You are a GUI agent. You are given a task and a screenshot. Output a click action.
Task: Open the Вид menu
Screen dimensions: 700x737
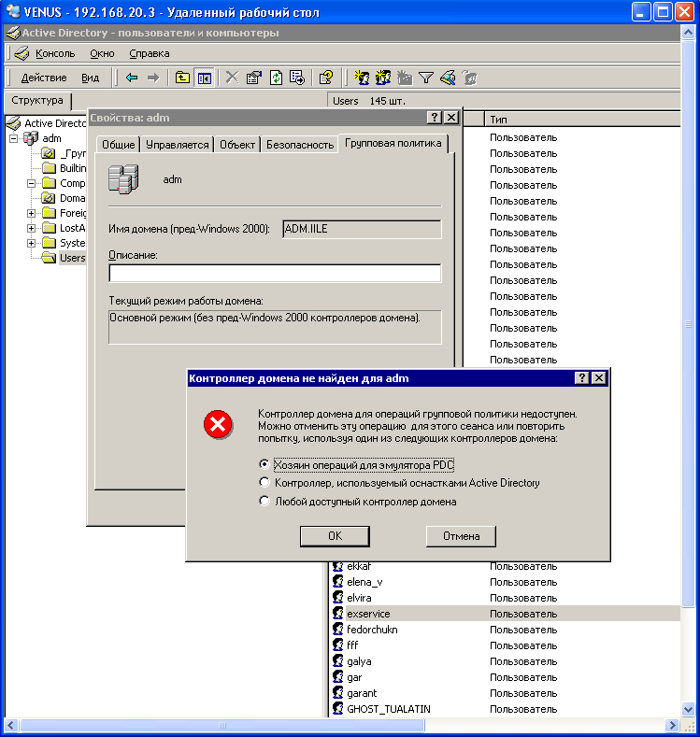(90, 78)
